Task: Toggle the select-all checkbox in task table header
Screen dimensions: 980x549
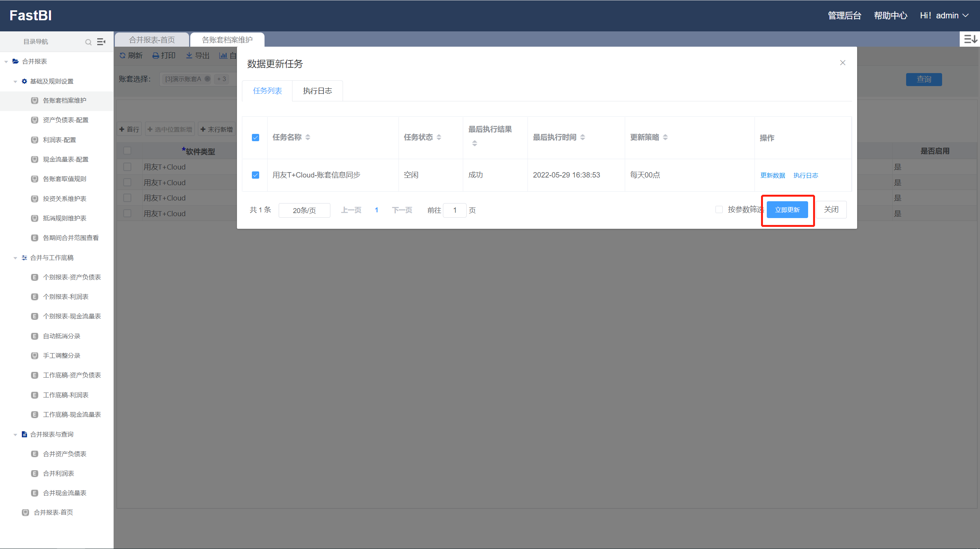Action: (256, 138)
